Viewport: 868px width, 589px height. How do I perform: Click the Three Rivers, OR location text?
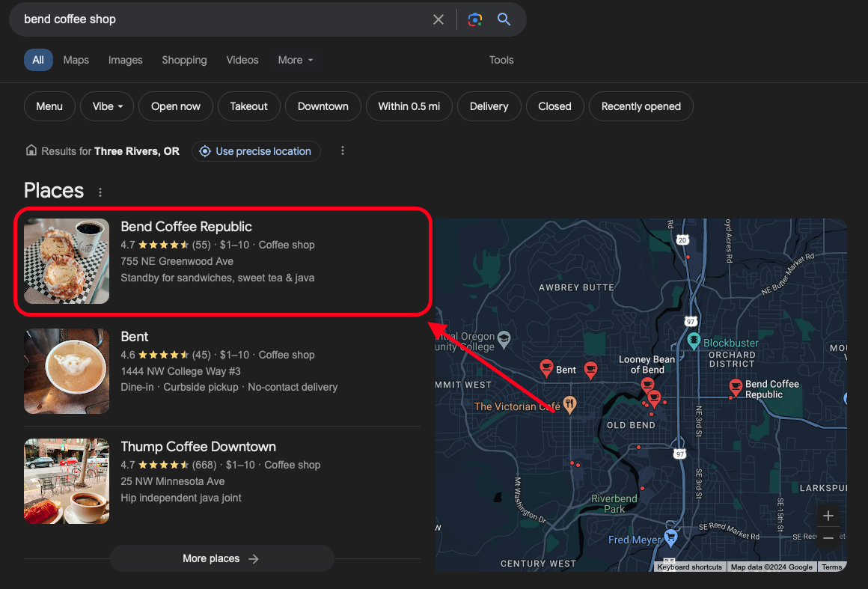(x=137, y=151)
